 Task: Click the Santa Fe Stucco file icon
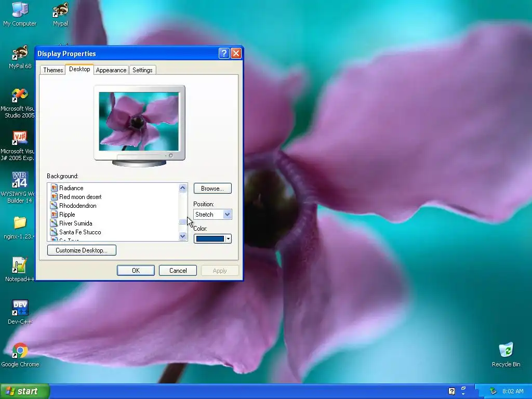click(x=54, y=232)
